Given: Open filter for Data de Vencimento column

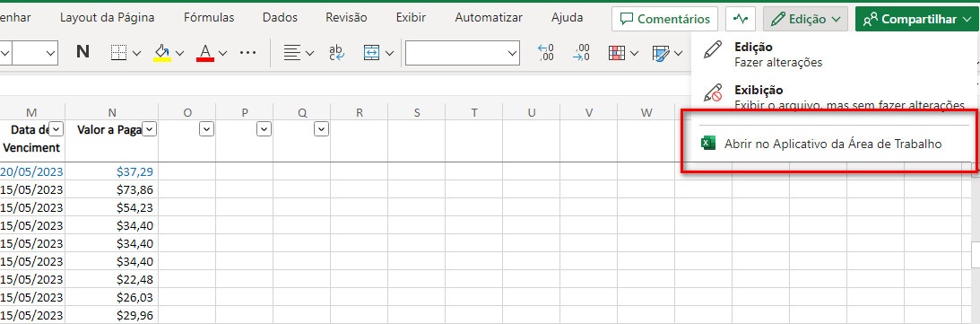Looking at the screenshot, I should click(56, 129).
